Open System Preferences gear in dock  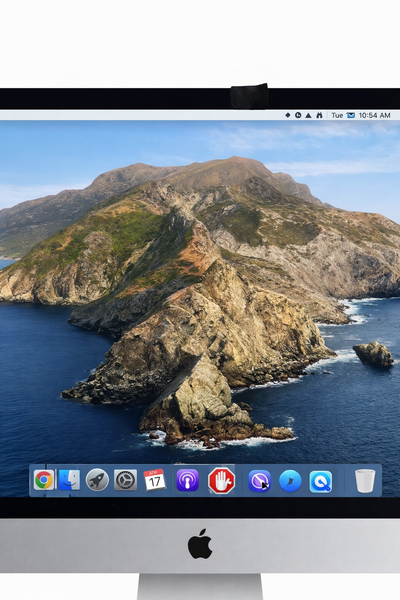[x=126, y=480]
